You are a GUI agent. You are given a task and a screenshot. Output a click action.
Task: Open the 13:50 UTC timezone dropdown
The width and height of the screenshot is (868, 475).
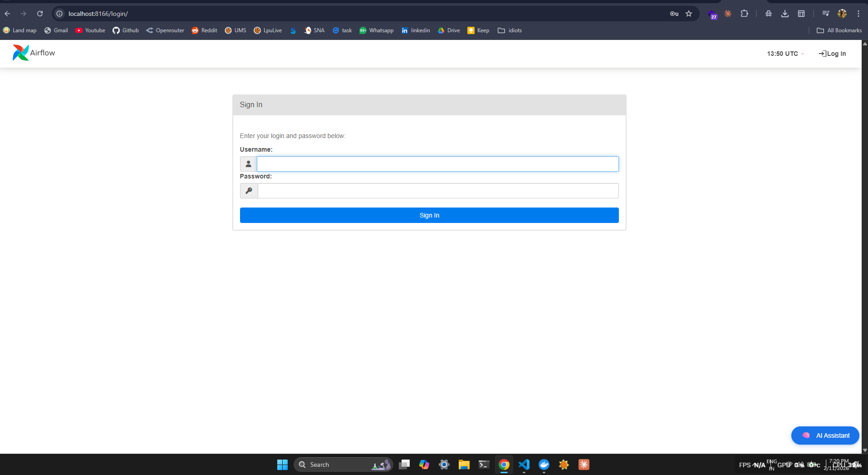click(785, 54)
